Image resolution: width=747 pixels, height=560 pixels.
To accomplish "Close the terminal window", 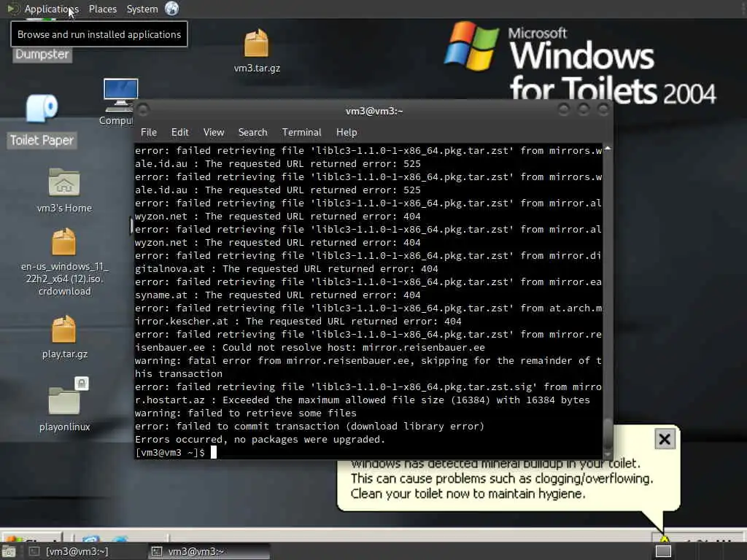I will 603,110.
